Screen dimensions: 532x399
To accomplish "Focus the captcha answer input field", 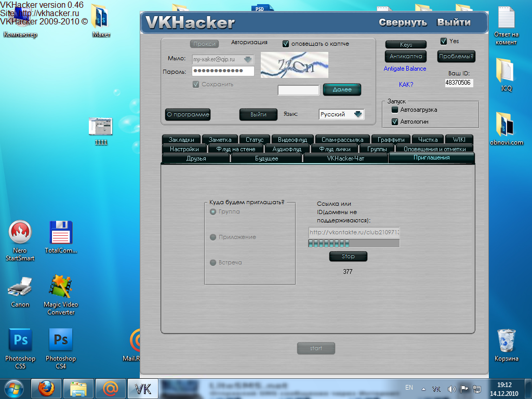I will pos(298,90).
